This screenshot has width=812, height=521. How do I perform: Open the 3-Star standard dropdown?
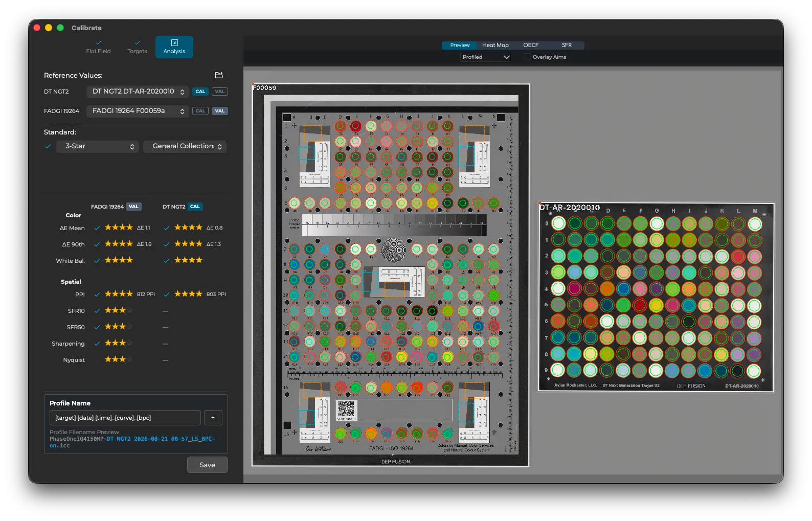[97, 146]
